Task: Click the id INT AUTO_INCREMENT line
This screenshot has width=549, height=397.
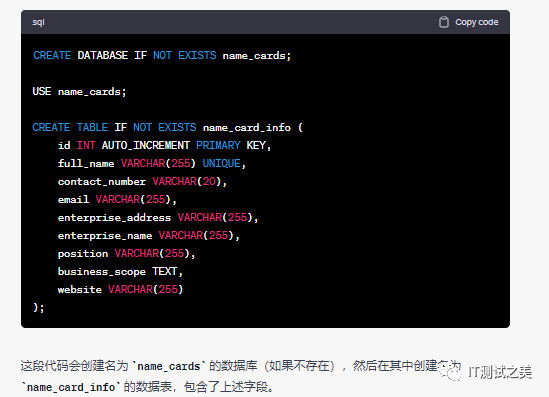Action: tap(164, 145)
